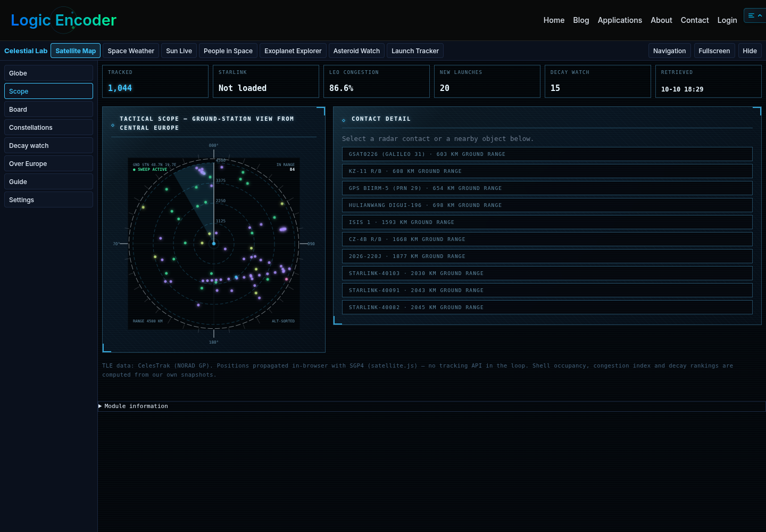Select the Starlink-40103 contact
This screenshot has width=766, height=532.
(547, 273)
